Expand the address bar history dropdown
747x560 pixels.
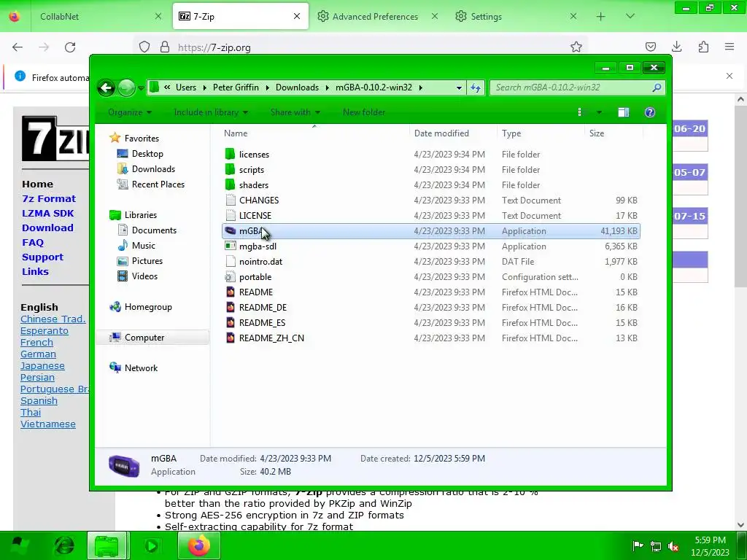pyautogui.click(x=459, y=87)
